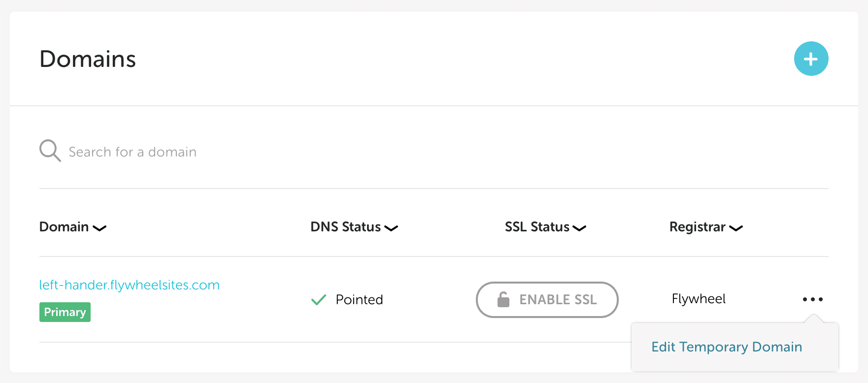Choose Edit Temporary Domain from menu
This screenshot has width=868, height=383.
coord(727,347)
